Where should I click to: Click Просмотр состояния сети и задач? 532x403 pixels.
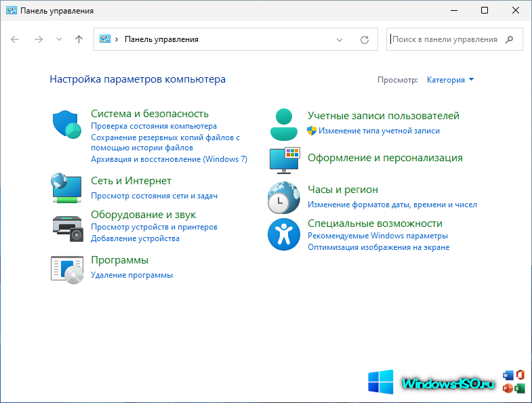pos(154,196)
